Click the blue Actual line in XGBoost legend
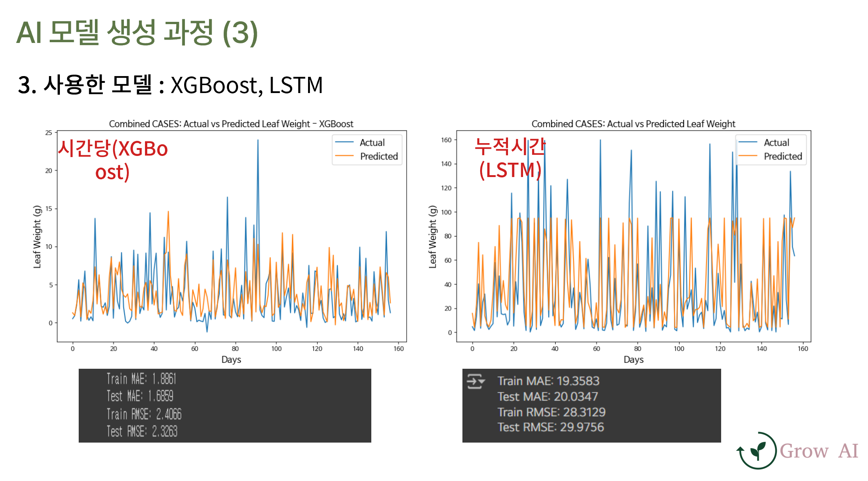The height and width of the screenshot is (481, 868). (x=344, y=142)
